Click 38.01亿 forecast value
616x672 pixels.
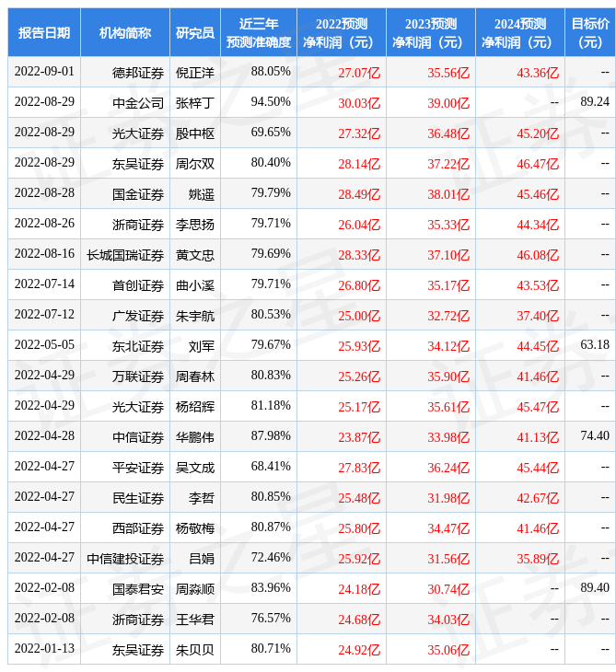[x=448, y=194]
